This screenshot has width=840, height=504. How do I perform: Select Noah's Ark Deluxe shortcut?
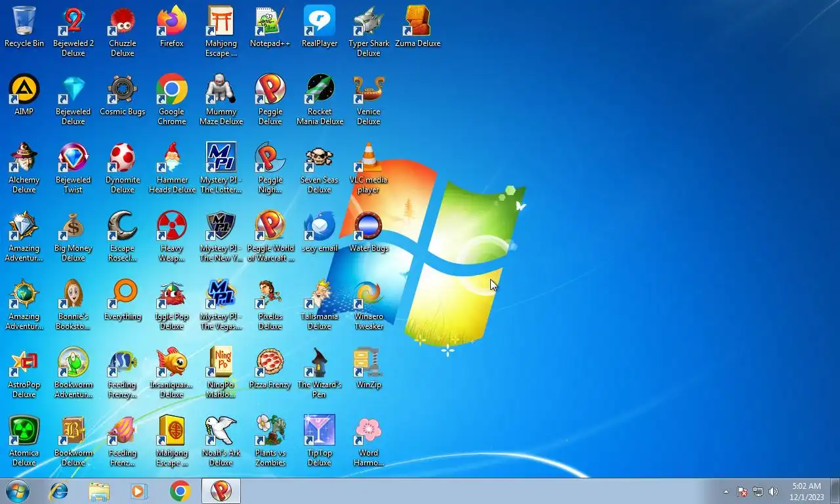coord(221,441)
